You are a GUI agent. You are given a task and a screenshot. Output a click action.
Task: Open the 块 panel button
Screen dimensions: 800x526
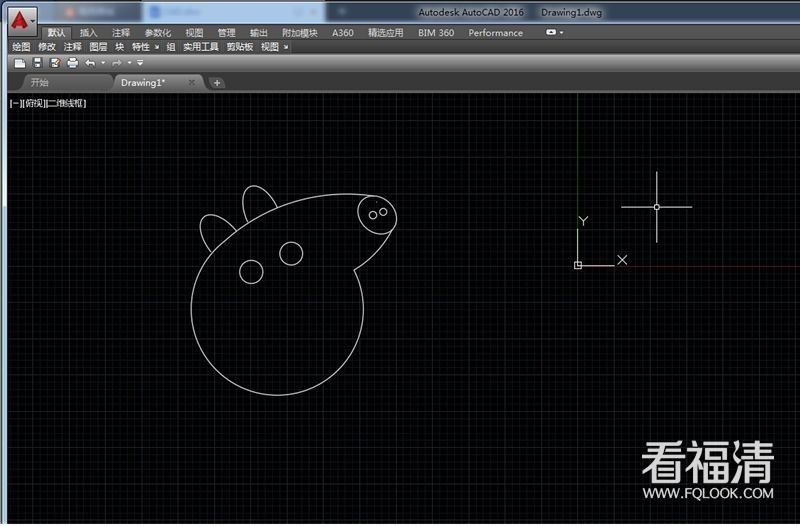click(x=119, y=47)
